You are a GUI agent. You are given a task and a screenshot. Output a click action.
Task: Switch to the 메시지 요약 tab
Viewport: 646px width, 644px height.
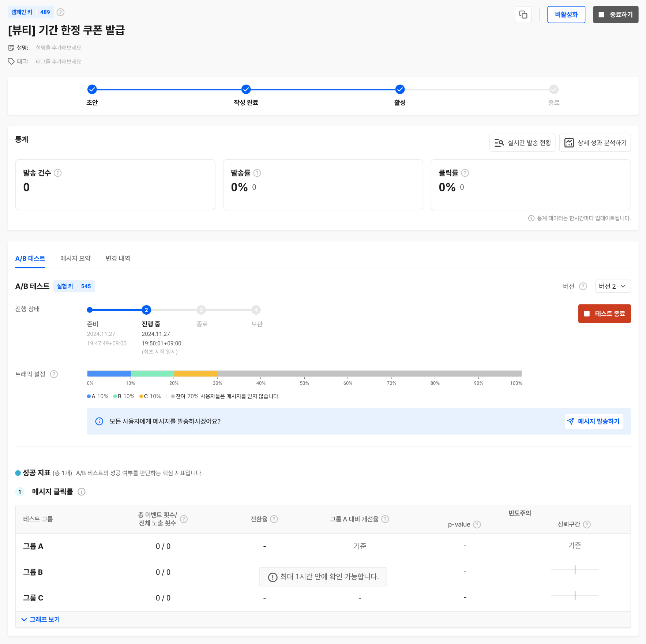75,259
